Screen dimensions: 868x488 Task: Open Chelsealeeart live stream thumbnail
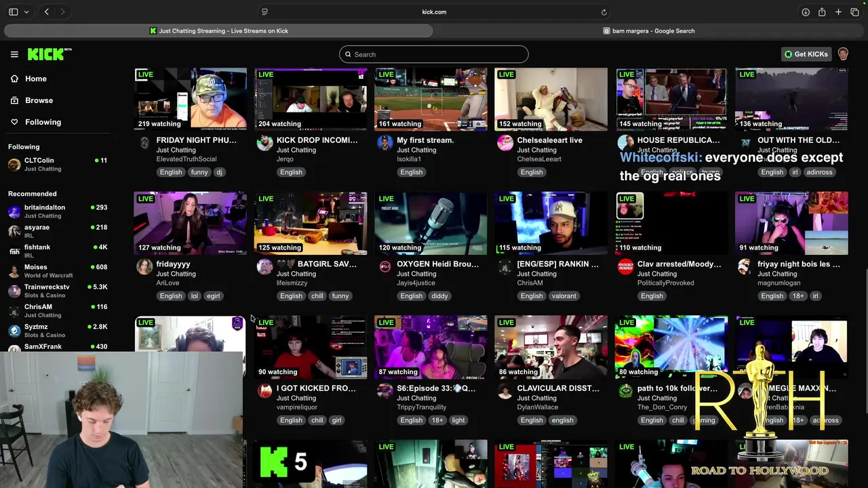click(551, 99)
